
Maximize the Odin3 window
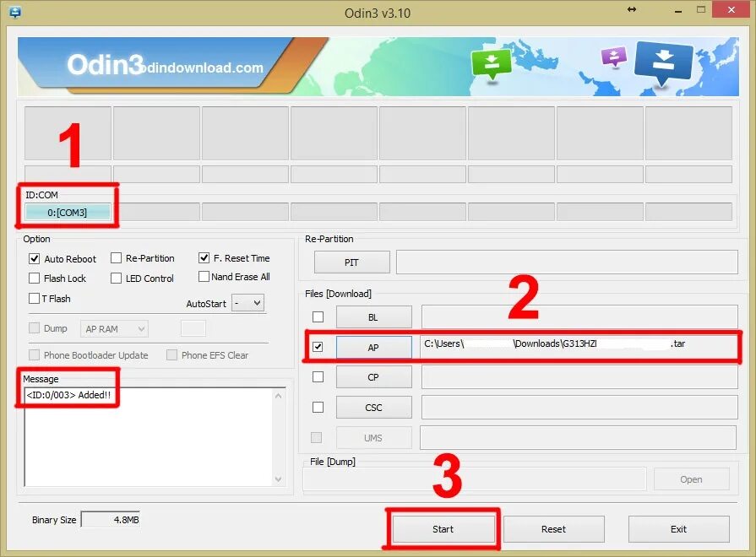(701, 9)
